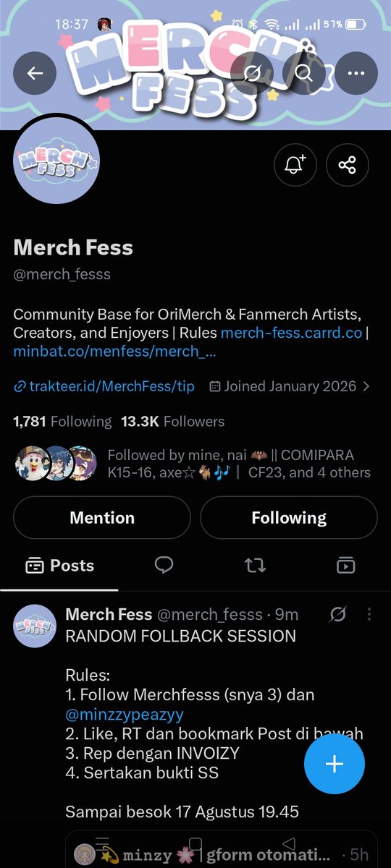Viewport: 391px width, 868px height.
Task: Tap the Grok icon in header
Action: click(253, 73)
